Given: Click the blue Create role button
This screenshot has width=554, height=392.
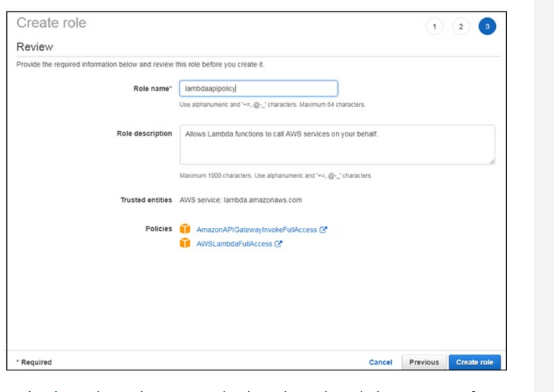Looking at the screenshot, I should click(x=474, y=362).
